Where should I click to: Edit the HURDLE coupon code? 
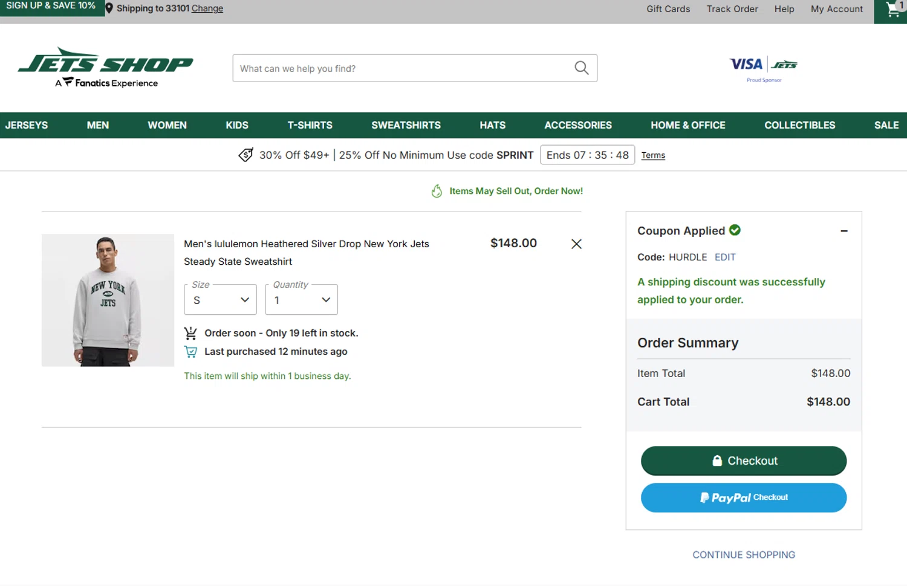point(725,257)
